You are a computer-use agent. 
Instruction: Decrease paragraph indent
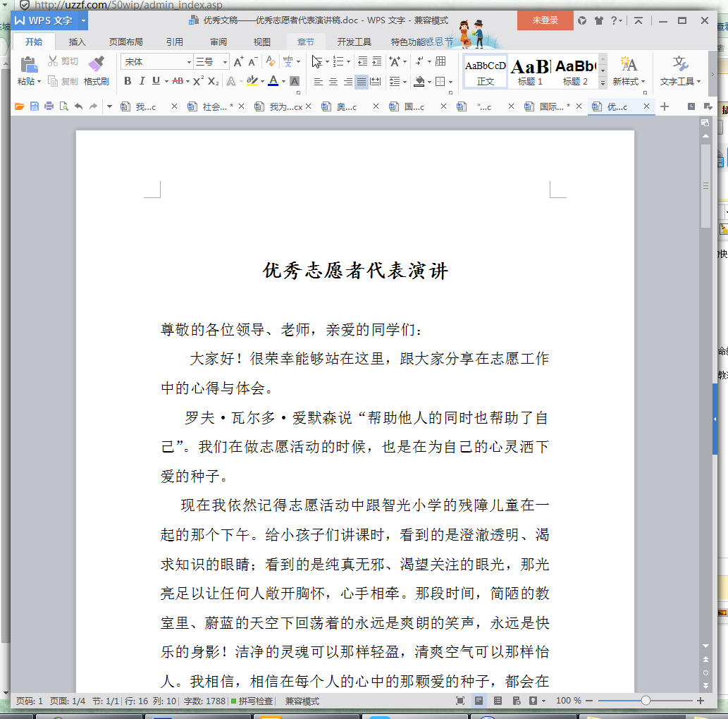coord(363,61)
